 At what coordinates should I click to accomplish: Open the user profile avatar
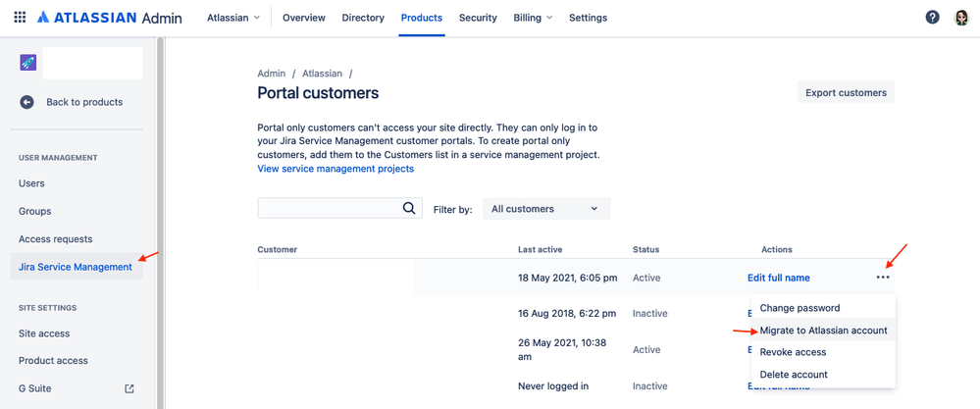pos(961,18)
